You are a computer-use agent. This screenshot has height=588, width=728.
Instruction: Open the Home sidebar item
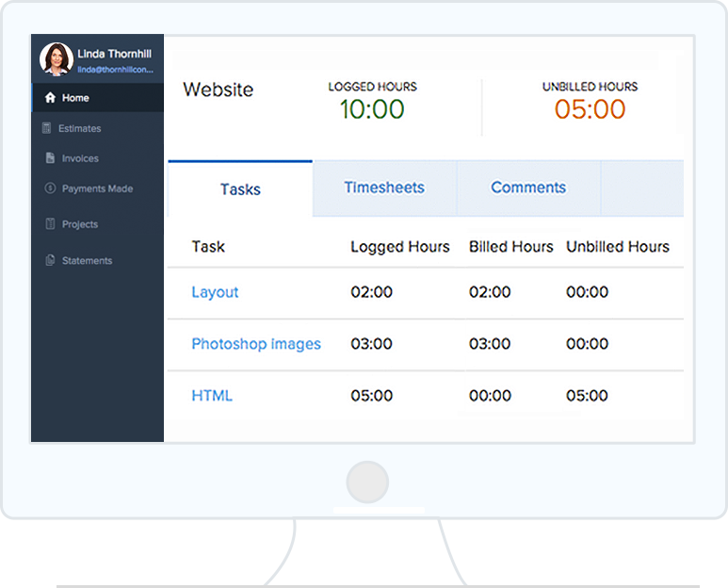[98, 98]
